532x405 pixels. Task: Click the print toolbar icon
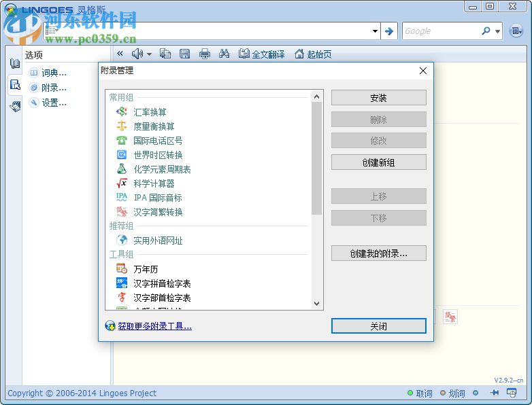pyautogui.click(x=204, y=54)
